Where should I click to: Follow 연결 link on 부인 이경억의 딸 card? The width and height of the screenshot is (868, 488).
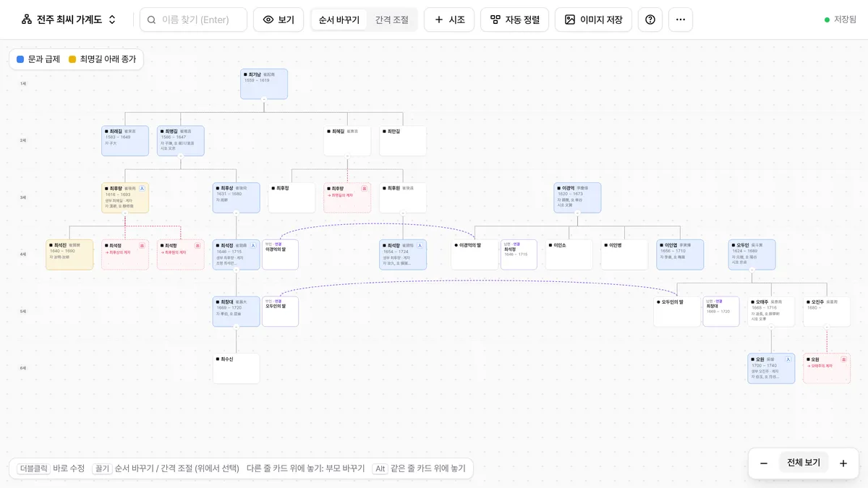click(x=278, y=244)
